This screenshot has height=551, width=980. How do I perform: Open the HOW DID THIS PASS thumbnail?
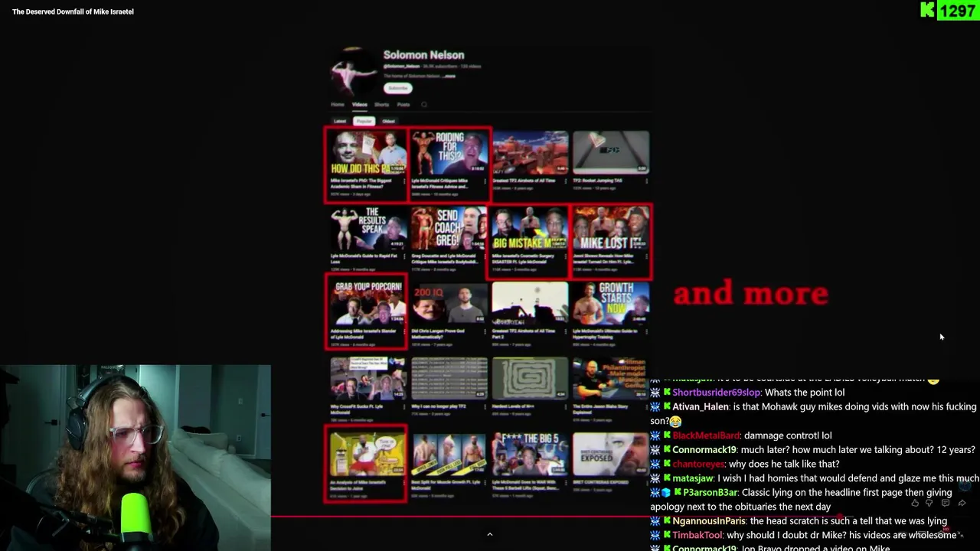pos(367,154)
